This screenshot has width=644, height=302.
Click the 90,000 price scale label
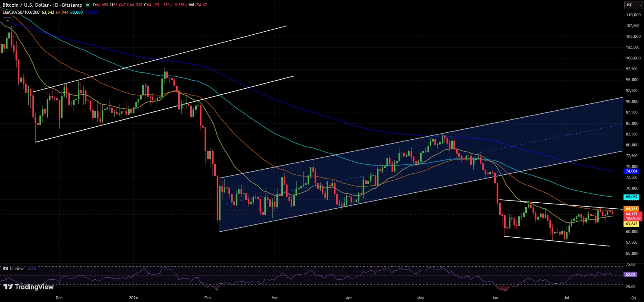pos(632,101)
